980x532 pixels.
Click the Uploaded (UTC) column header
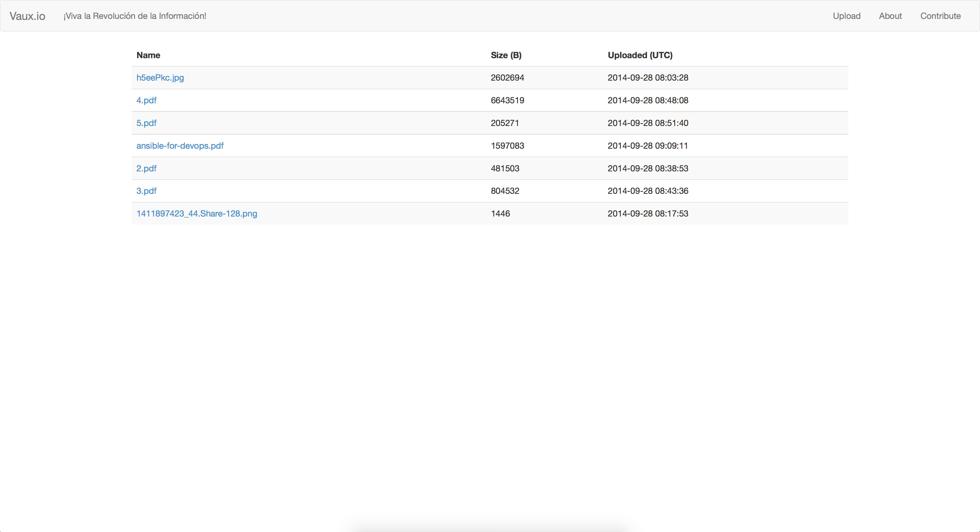tap(640, 55)
